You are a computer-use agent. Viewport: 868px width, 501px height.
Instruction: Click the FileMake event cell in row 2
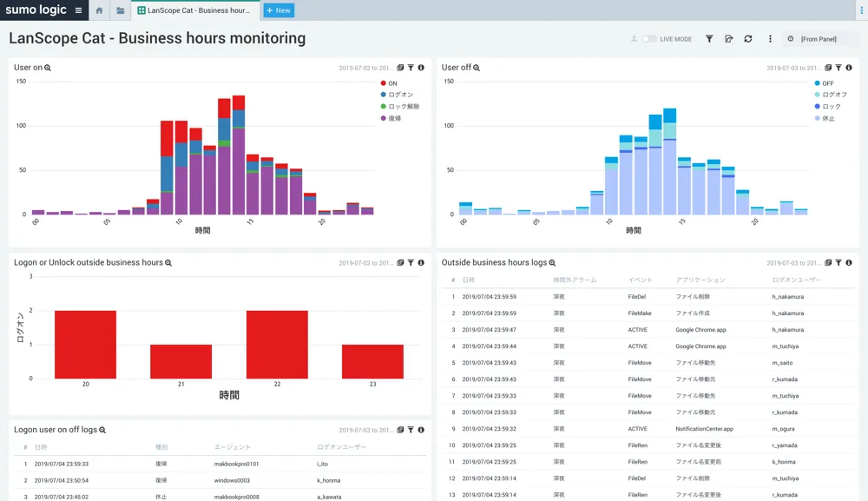(x=640, y=313)
